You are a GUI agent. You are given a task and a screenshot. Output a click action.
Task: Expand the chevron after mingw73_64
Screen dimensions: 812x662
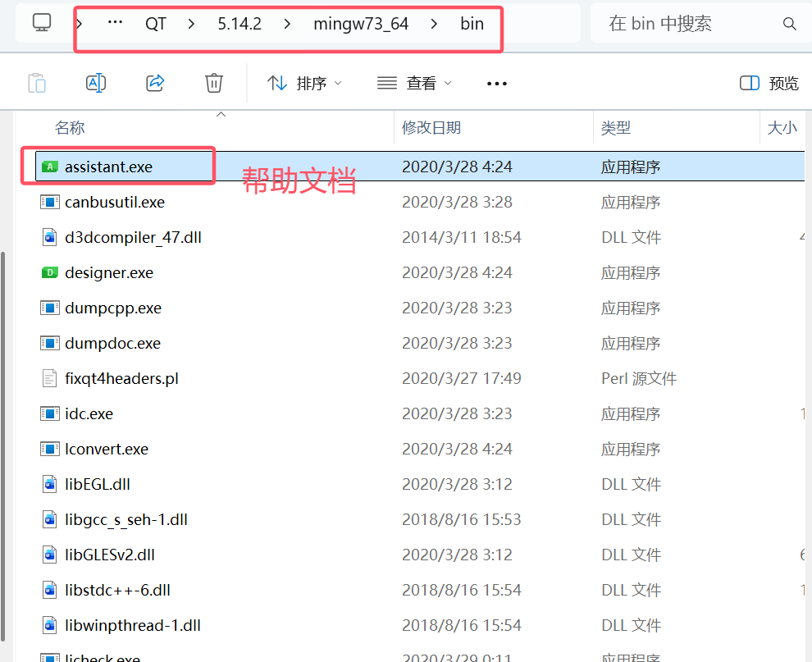click(434, 24)
